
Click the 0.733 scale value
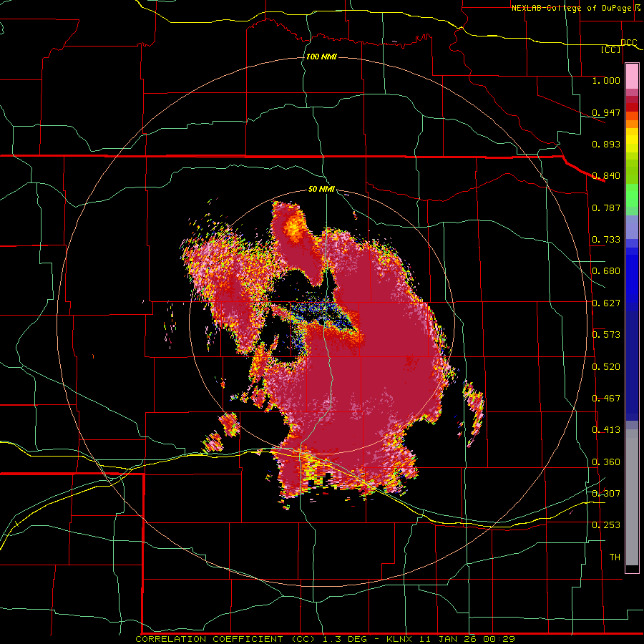point(606,240)
